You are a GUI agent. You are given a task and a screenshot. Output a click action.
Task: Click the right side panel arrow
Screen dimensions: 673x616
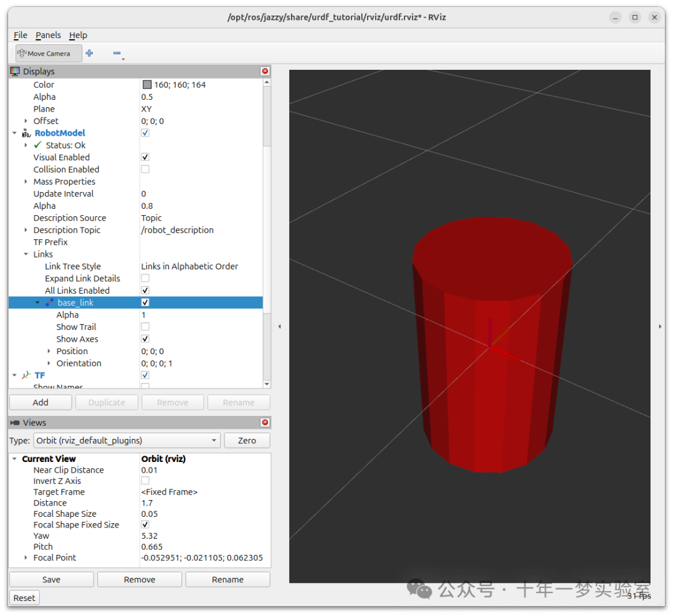[x=660, y=327]
